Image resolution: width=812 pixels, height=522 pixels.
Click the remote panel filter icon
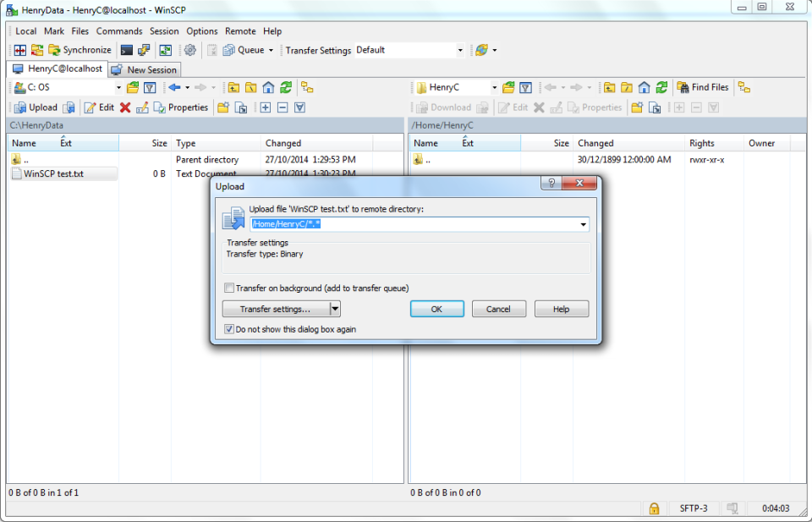(x=525, y=87)
